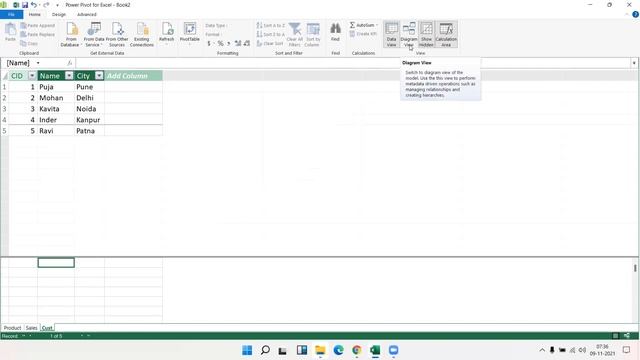Clear Sort in Sort and Filter
Screen dimensions: 640x360
(x=270, y=43)
